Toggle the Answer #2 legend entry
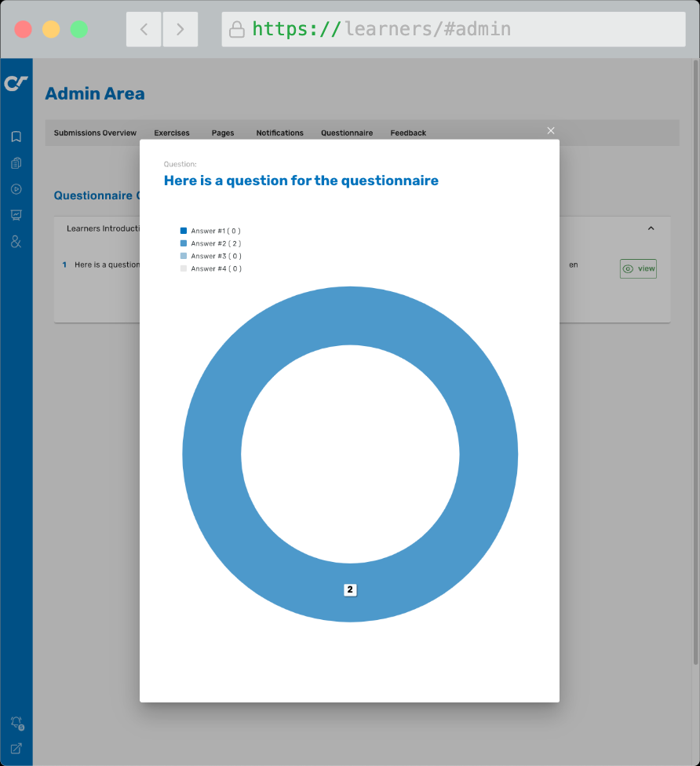The width and height of the screenshot is (700, 766). (x=213, y=243)
